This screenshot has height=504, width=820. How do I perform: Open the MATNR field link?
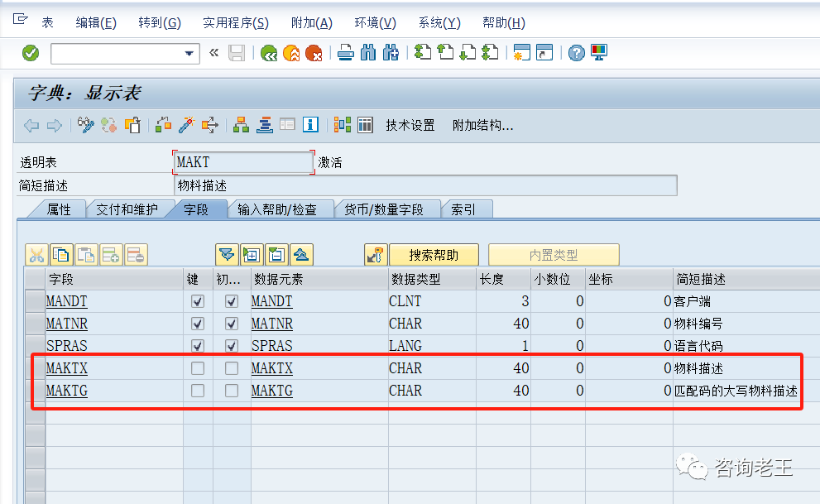[66, 324]
